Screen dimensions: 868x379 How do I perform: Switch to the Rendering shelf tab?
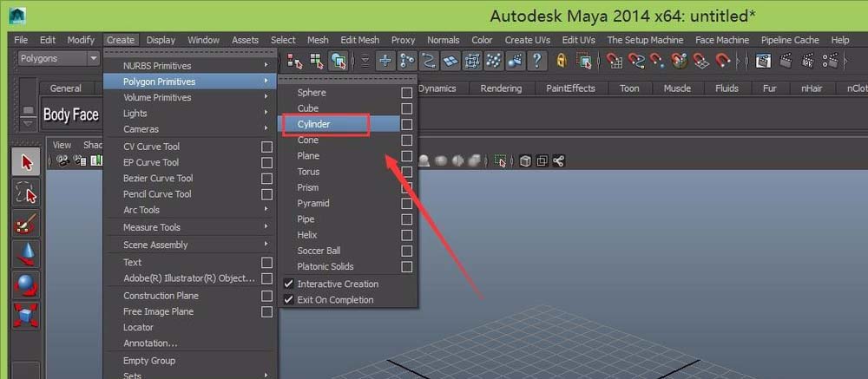(501, 88)
